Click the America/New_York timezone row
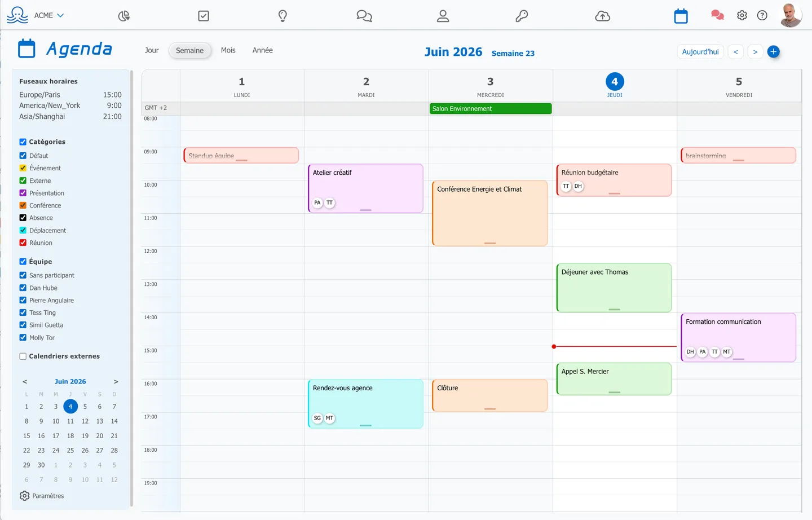812x520 pixels. 70,105
